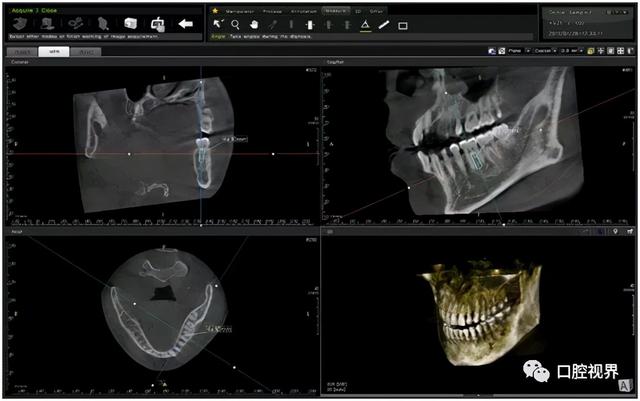This screenshot has width=640, height=401.
Task: Select the rectangle region tool
Action: point(402,25)
